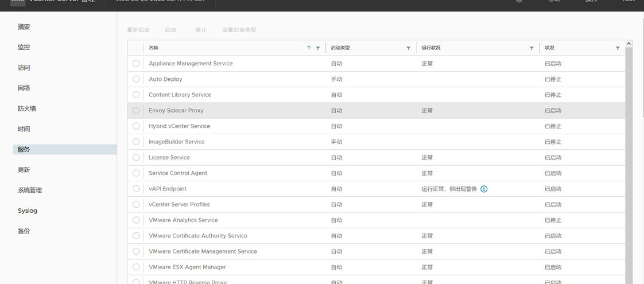The image size is (644, 284).
Task: Open the Syslog sidebar page
Action: click(x=27, y=211)
